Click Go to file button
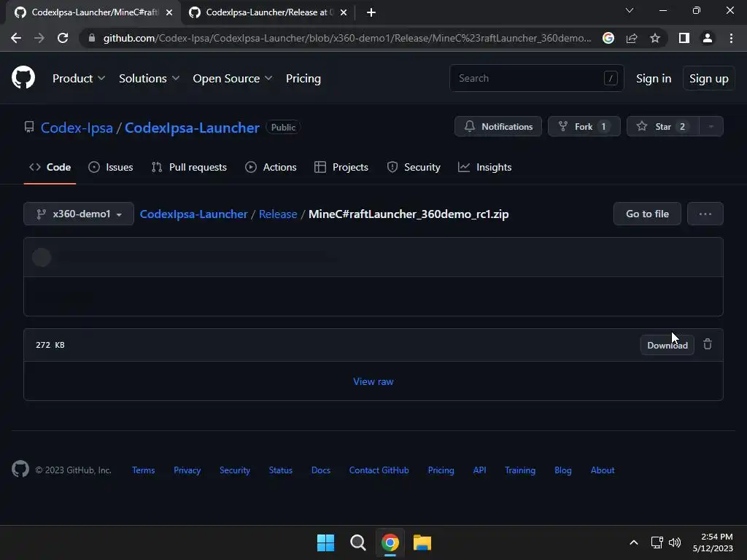Screen dimensions: 747x560 click(647, 214)
